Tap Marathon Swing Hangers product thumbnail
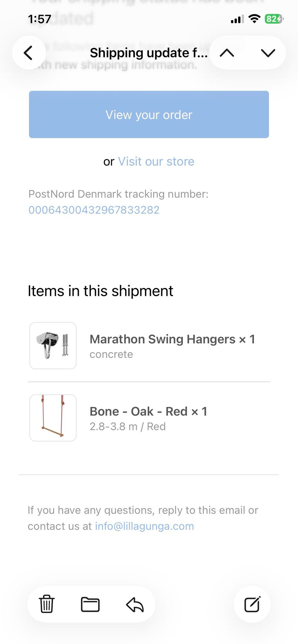Image resolution: width=298 pixels, height=644 pixels. click(53, 346)
